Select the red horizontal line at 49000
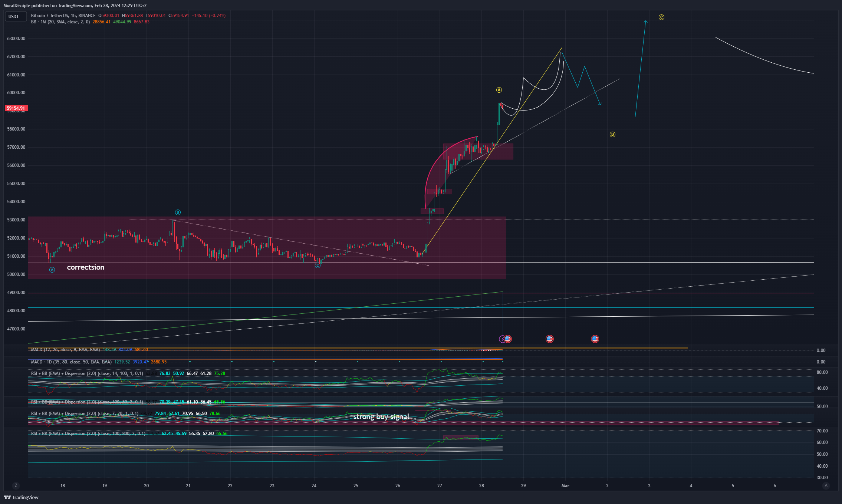Screen dimensions: 842x504 point(421,293)
